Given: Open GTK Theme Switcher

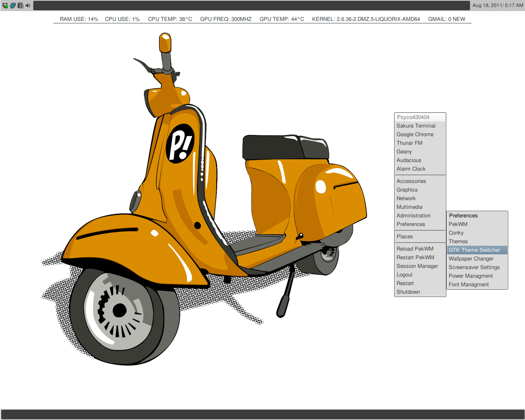Looking at the screenshot, I should click(477, 250).
